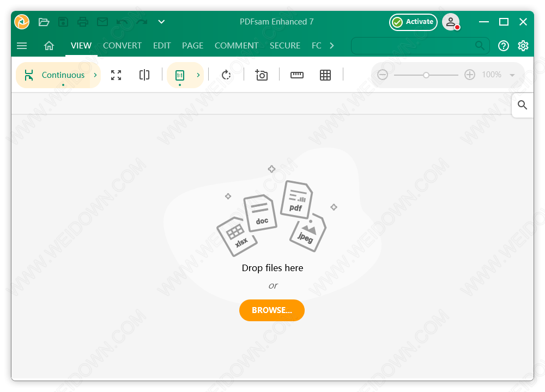Take a snapshot with the camera tool
Image resolution: width=545 pixels, height=392 pixels.
coord(262,75)
